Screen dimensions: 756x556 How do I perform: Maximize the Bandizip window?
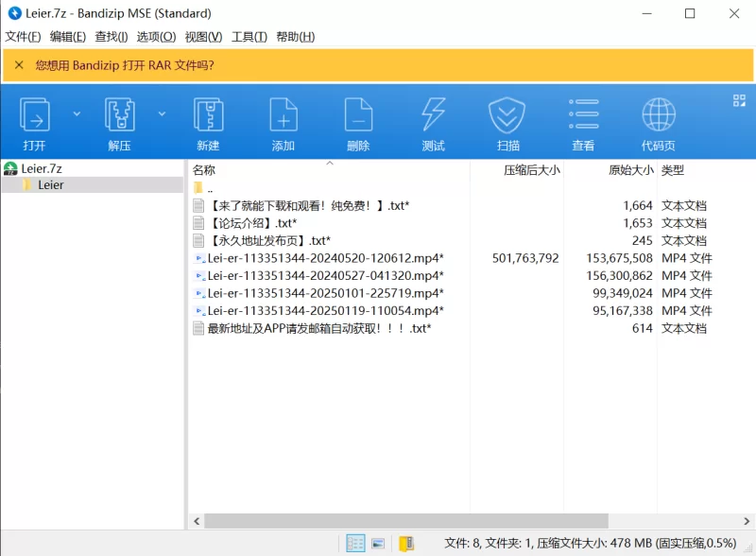pyautogui.click(x=690, y=13)
